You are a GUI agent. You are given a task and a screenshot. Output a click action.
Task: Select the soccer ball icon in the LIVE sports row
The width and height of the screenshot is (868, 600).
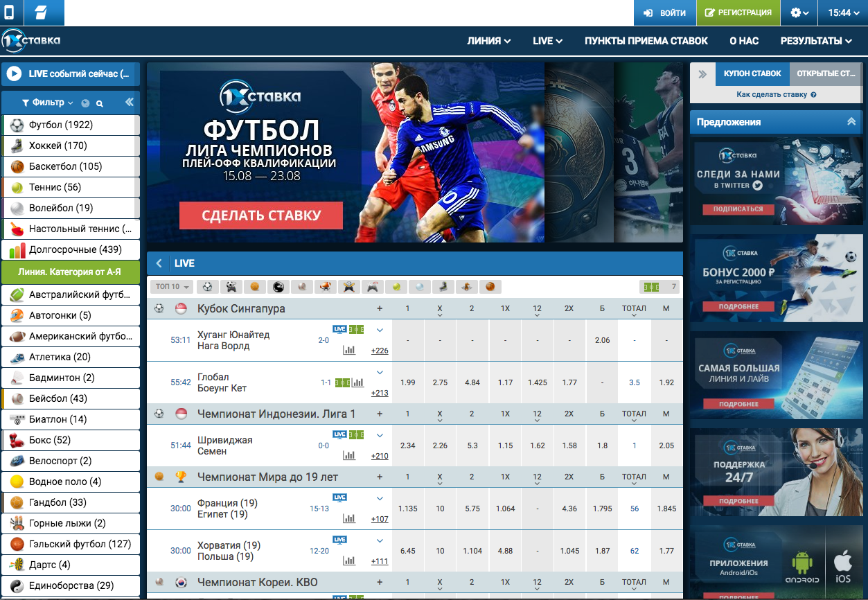click(208, 286)
